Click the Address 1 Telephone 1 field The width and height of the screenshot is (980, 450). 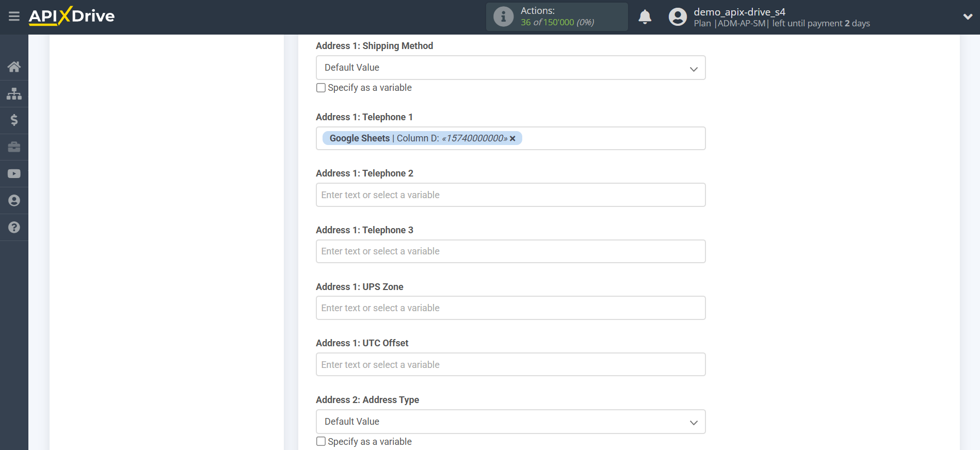tap(510, 138)
